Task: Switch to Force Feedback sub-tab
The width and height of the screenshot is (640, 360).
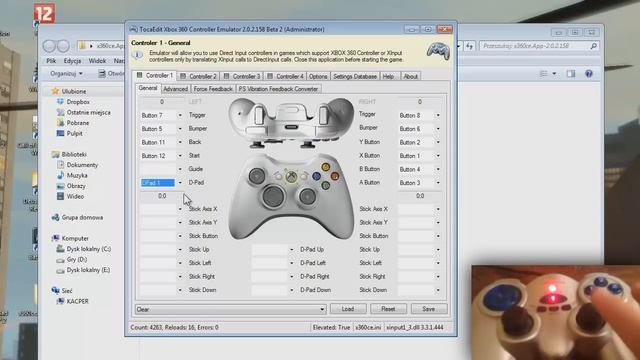Action: 213,89
